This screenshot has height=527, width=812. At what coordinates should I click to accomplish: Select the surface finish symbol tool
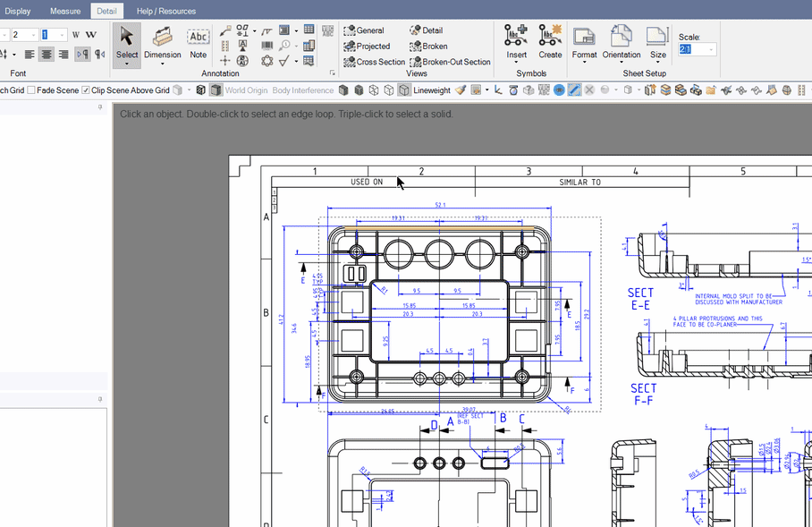click(x=267, y=30)
